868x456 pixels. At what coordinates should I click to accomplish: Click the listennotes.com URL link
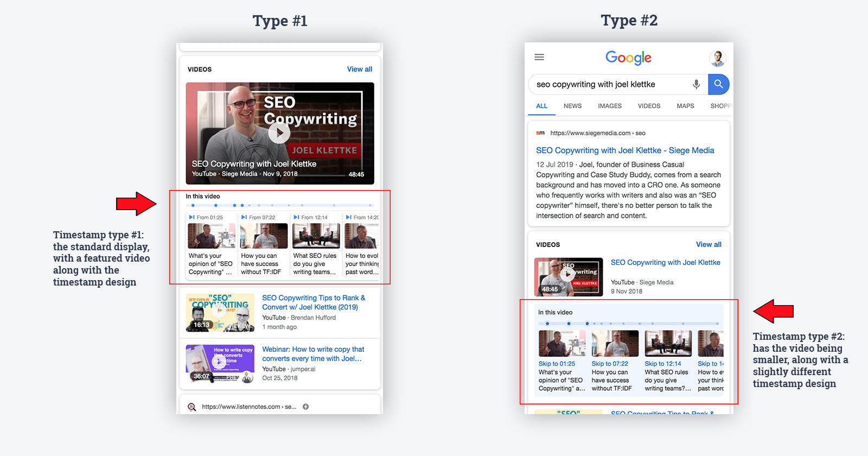(249, 407)
